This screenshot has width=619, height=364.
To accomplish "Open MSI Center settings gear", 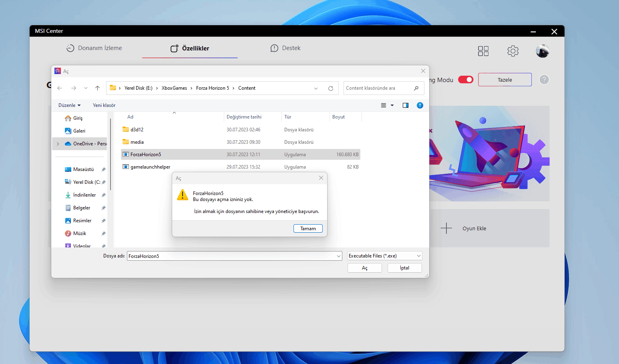I will pyautogui.click(x=513, y=51).
